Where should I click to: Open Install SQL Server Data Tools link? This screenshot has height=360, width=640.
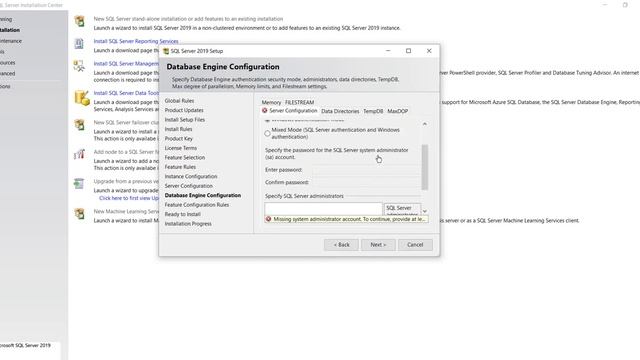point(126,93)
